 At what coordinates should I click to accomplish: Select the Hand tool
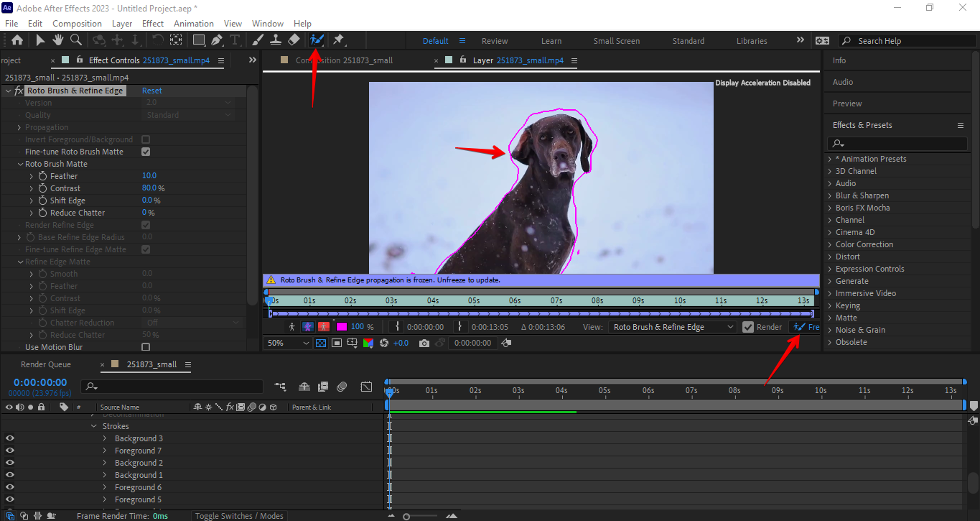pos(57,40)
